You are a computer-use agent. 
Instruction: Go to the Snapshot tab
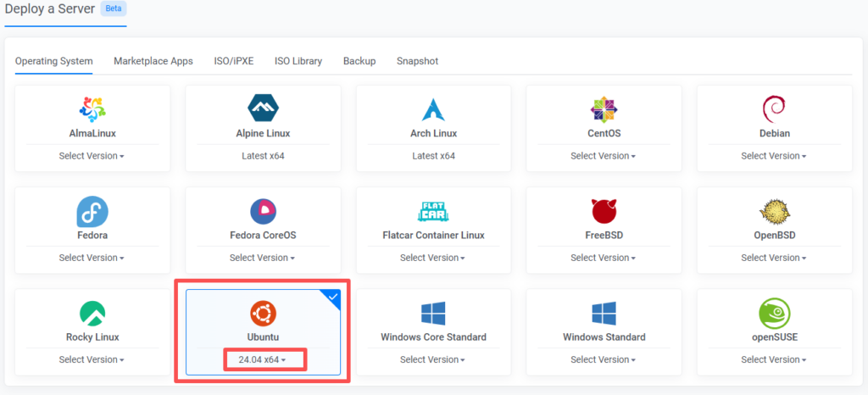(x=417, y=61)
